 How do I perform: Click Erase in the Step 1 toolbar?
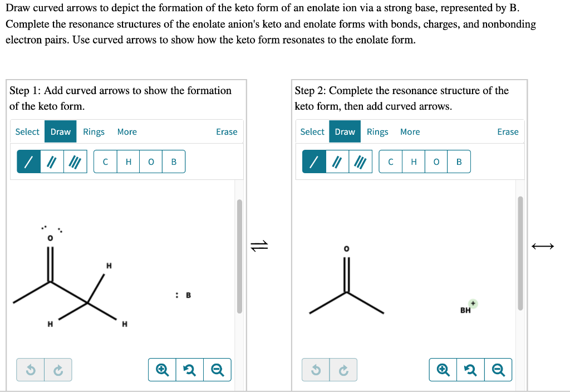click(227, 131)
